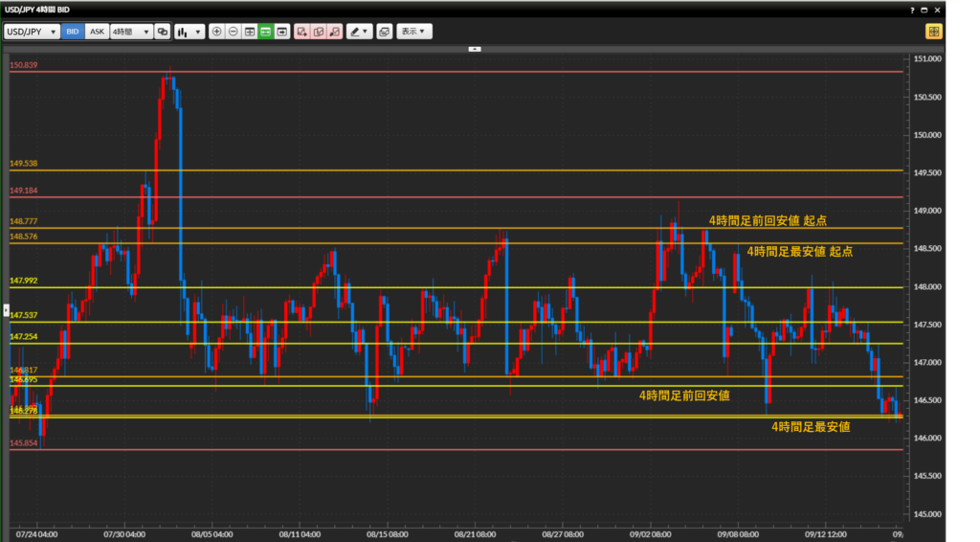
Task: Click the chart link icon beside timeframe
Action: pos(163,32)
